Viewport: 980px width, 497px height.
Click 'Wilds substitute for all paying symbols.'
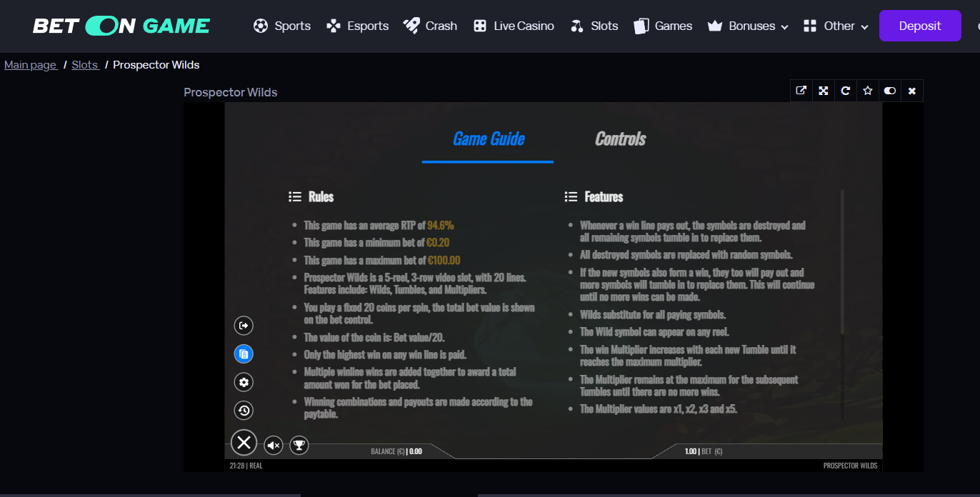coord(653,315)
